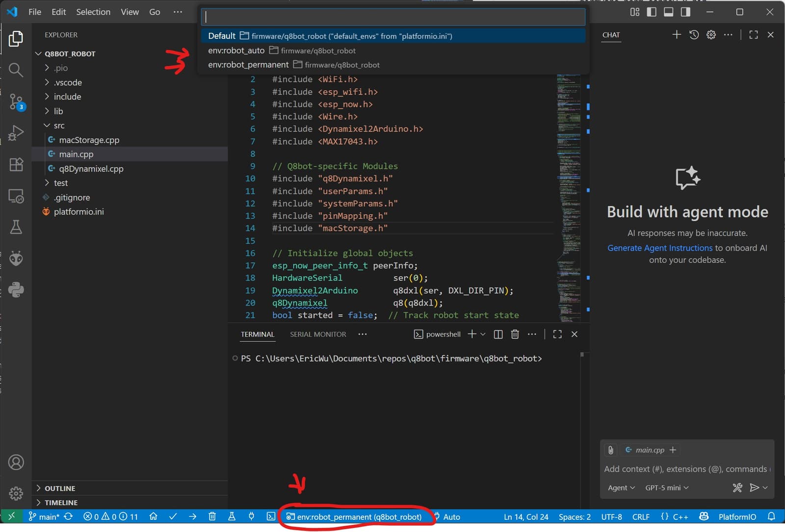Screen dimensions: 785x532
Task: Open Accounts icon in activity bar
Action: [x=16, y=462]
